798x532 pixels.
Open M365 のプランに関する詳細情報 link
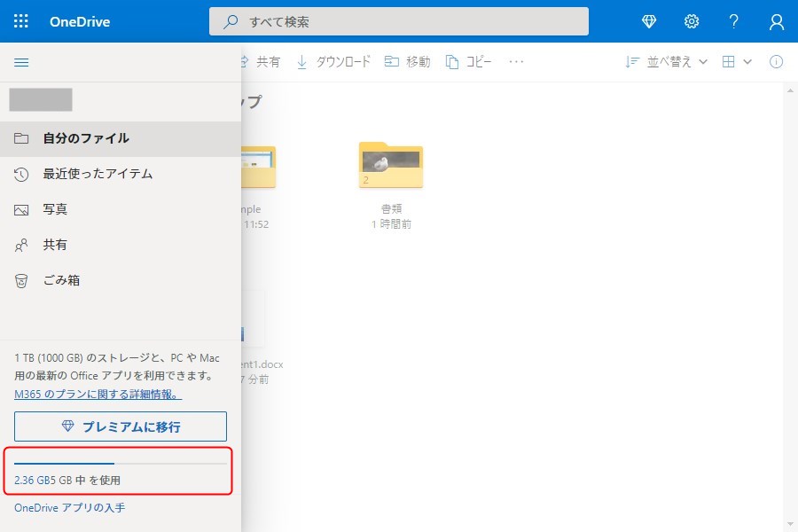[98, 394]
